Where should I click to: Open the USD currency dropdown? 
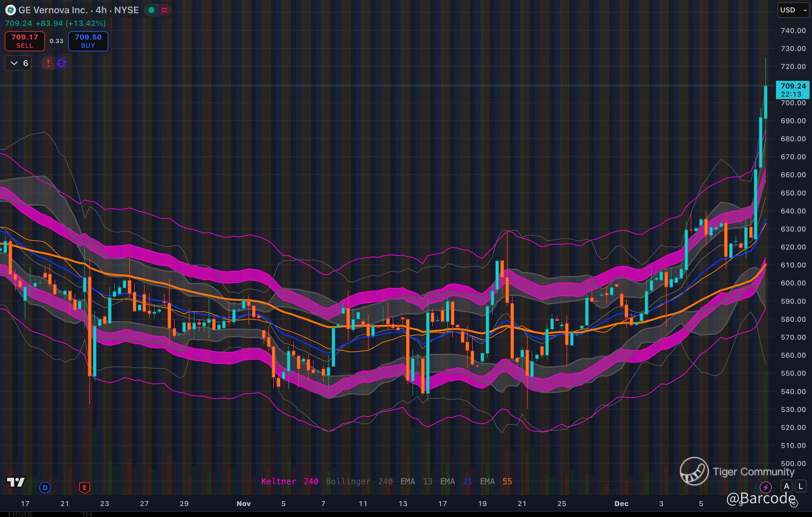[793, 10]
